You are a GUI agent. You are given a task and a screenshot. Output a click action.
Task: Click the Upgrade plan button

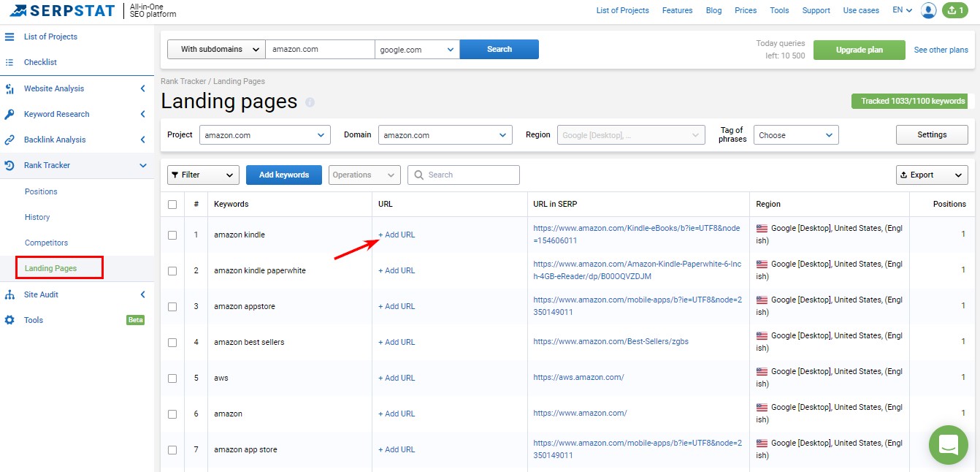click(859, 50)
